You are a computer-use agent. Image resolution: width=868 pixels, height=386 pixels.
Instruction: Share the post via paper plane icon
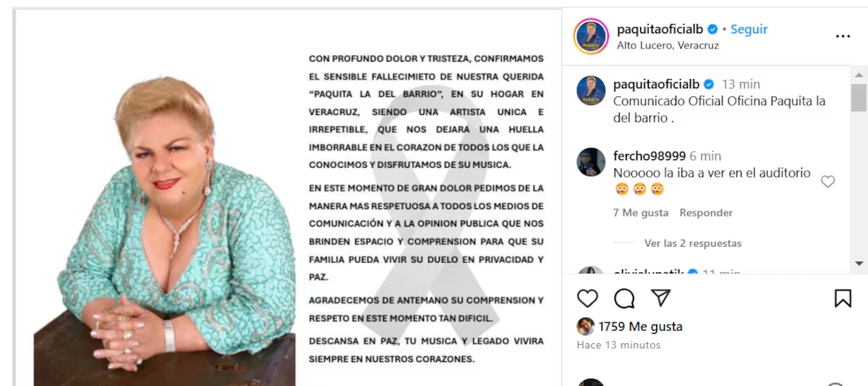click(660, 298)
